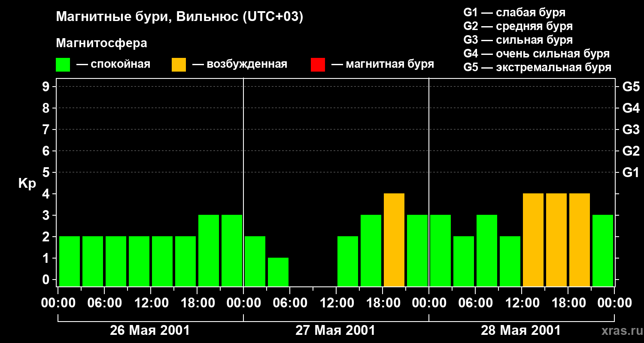Screen dimensions: 644x343
Task: Select the title «Магнитные бури, Вильнюс (UTC+03)»
Action: coord(180,17)
